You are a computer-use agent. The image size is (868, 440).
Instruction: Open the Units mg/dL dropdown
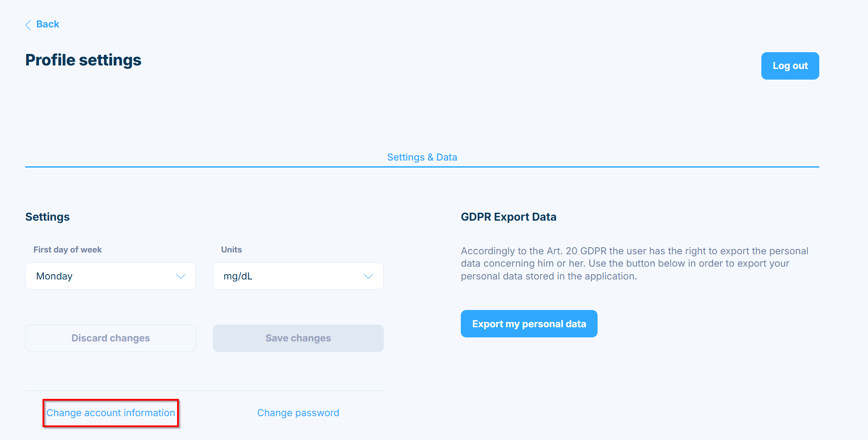298,276
